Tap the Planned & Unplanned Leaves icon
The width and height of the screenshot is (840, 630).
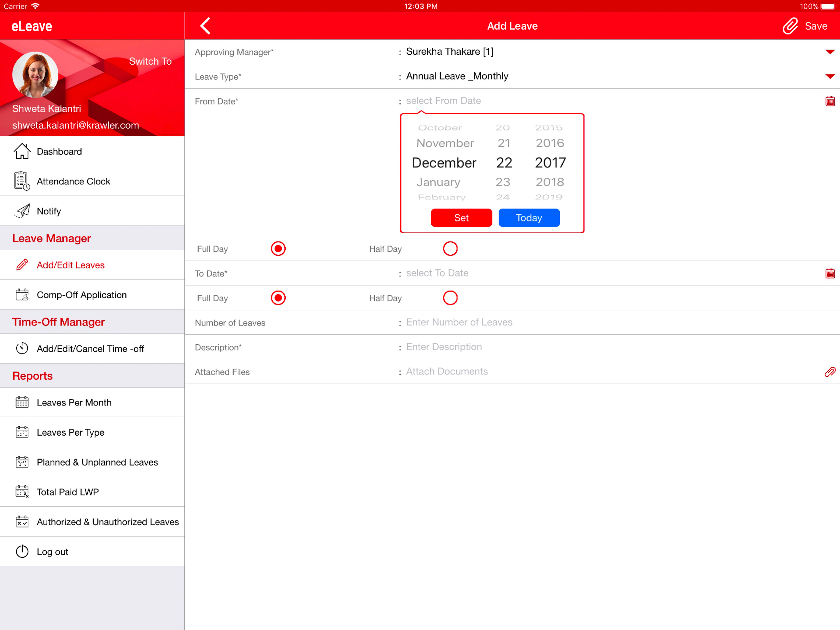click(22, 462)
